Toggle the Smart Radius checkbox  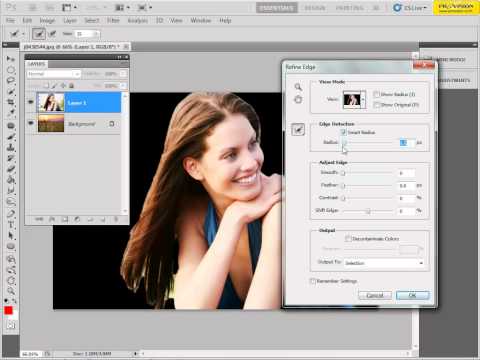point(343,132)
